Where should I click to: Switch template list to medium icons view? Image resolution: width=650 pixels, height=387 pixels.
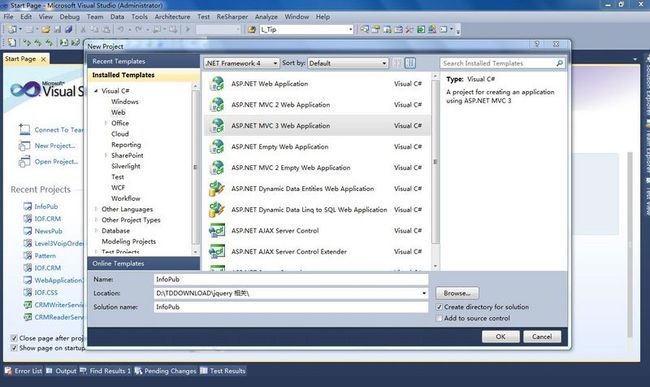coord(410,63)
